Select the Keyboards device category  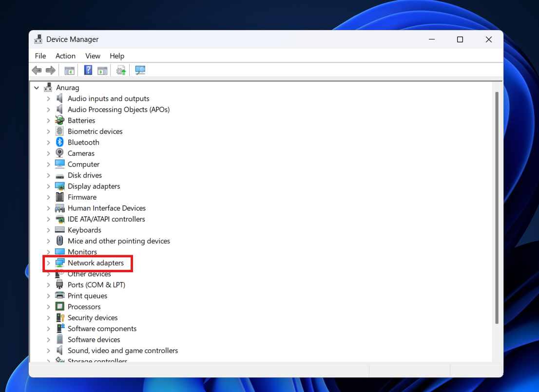(84, 230)
